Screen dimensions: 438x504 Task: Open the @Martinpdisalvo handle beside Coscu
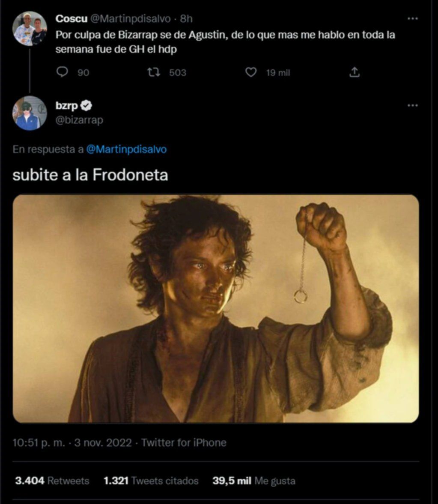tap(131, 19)
